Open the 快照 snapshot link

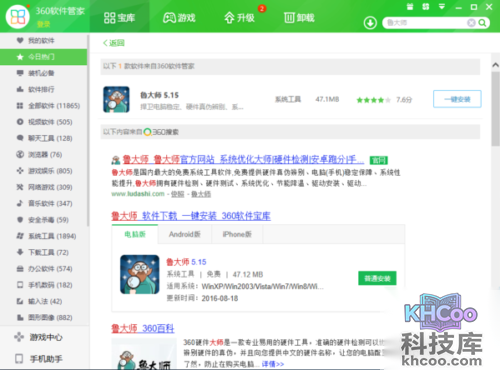coord(177,194)
